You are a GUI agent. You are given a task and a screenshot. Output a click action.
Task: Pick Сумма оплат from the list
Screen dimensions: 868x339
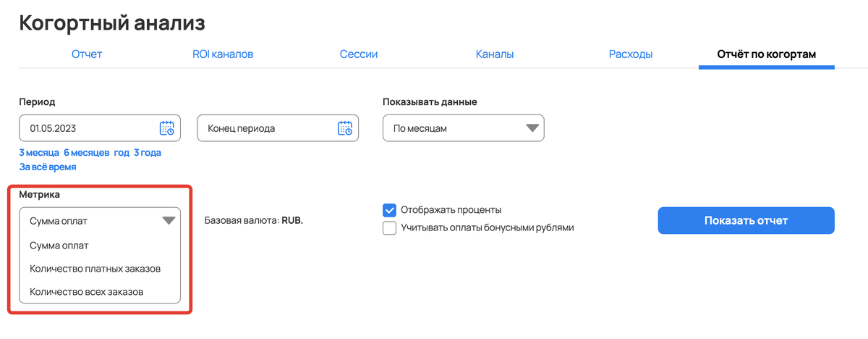pos(59,246)
